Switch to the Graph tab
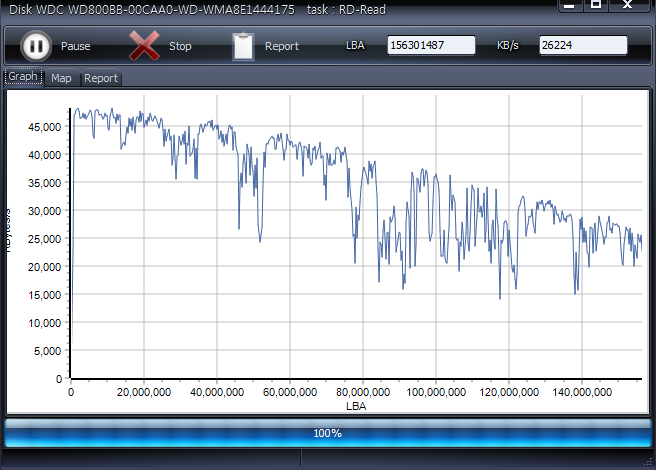This screenshot has width=656, height=470. pos(23,77)
